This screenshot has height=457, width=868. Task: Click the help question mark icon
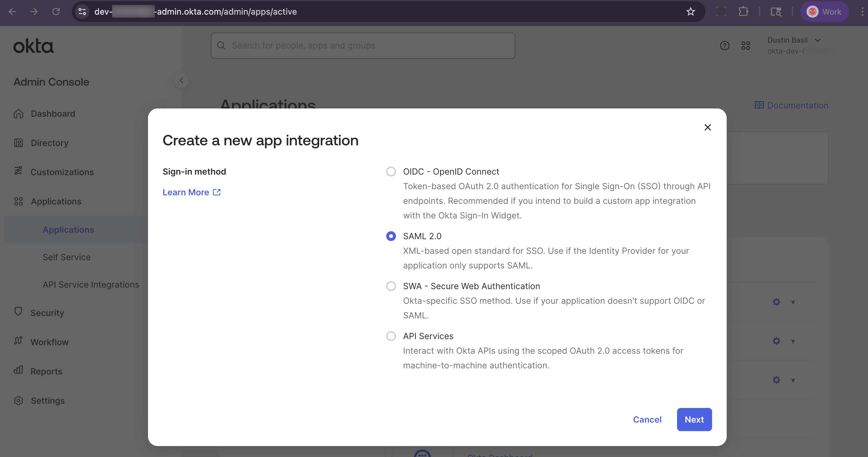click(725, 45)
